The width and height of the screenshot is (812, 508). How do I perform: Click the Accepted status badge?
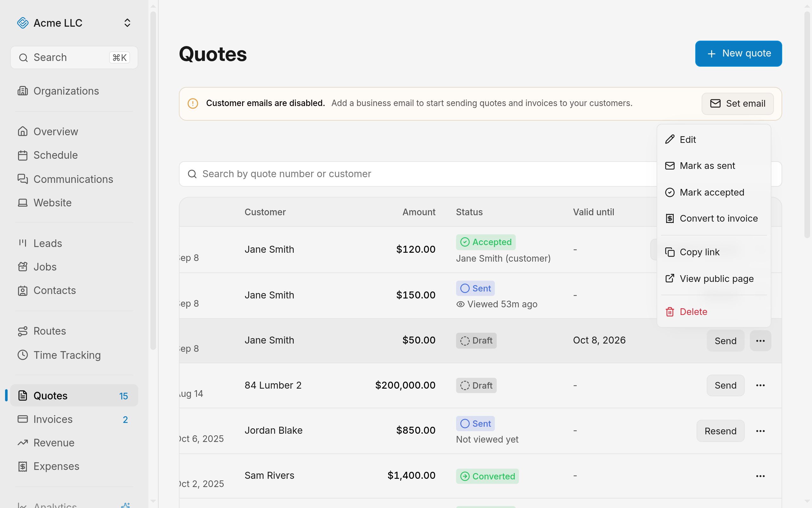coord(486,242)
